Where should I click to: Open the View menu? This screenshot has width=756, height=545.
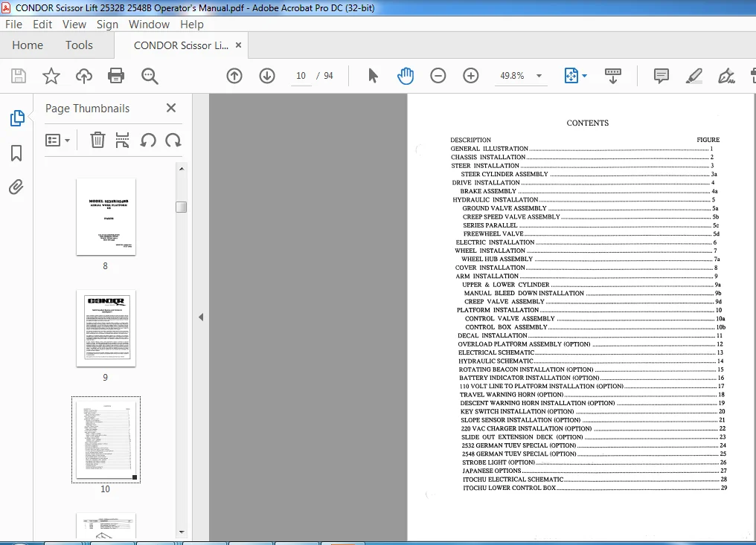click(74, 24)
